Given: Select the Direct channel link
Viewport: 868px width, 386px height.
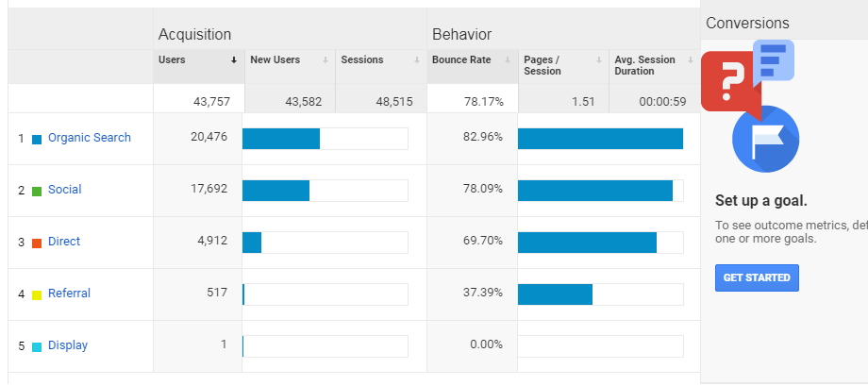Looking at the screenshot, I should pyautogui.click(x=64, y=242).
